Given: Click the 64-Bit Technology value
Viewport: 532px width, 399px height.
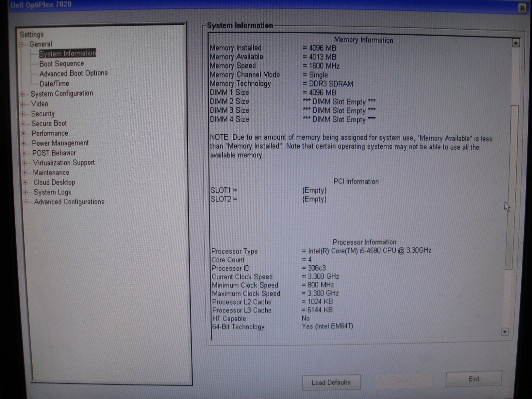Looking at the screenshot, I should 328,326.
